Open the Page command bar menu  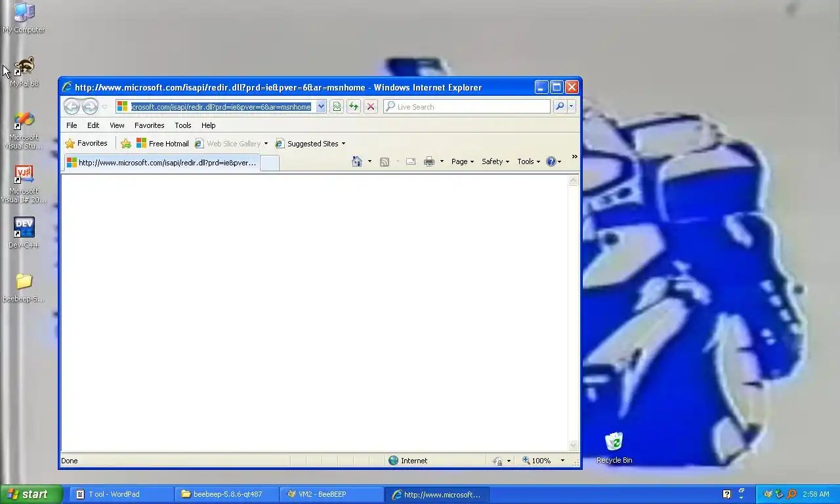[463, 161]
